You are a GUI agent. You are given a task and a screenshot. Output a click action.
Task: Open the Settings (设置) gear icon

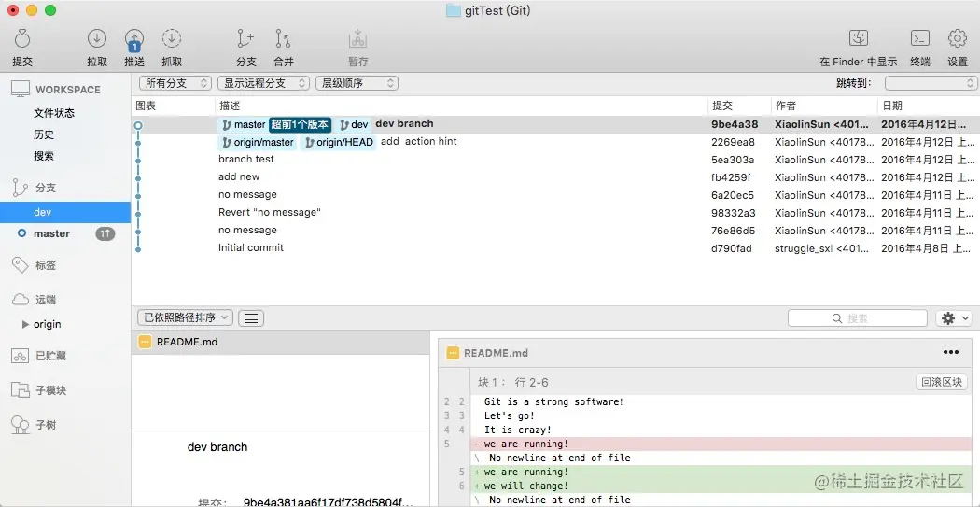[x=958, y=39]
